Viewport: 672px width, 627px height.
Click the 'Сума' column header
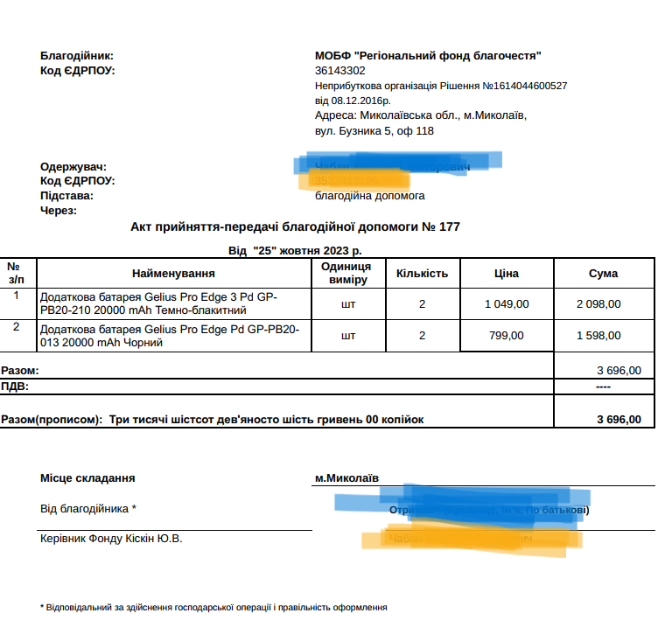pos(603,273)
